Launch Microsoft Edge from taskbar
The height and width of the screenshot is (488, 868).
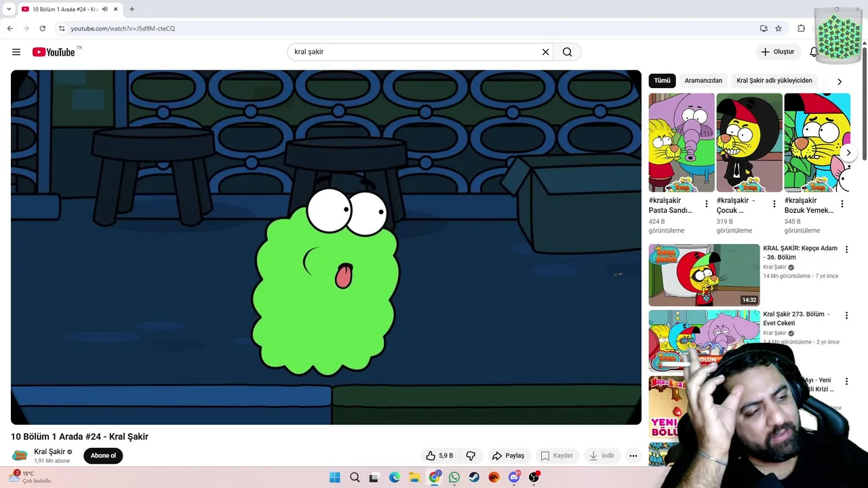pos(395,477)
